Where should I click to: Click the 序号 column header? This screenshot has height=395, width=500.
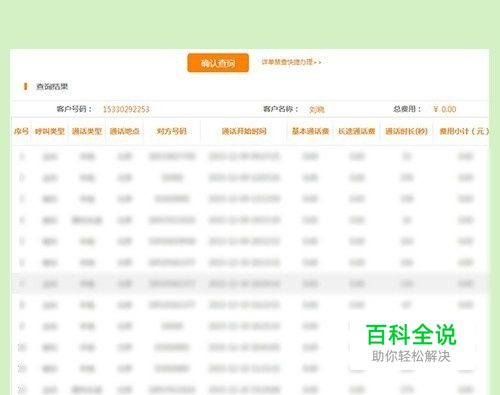click(21, 131)
